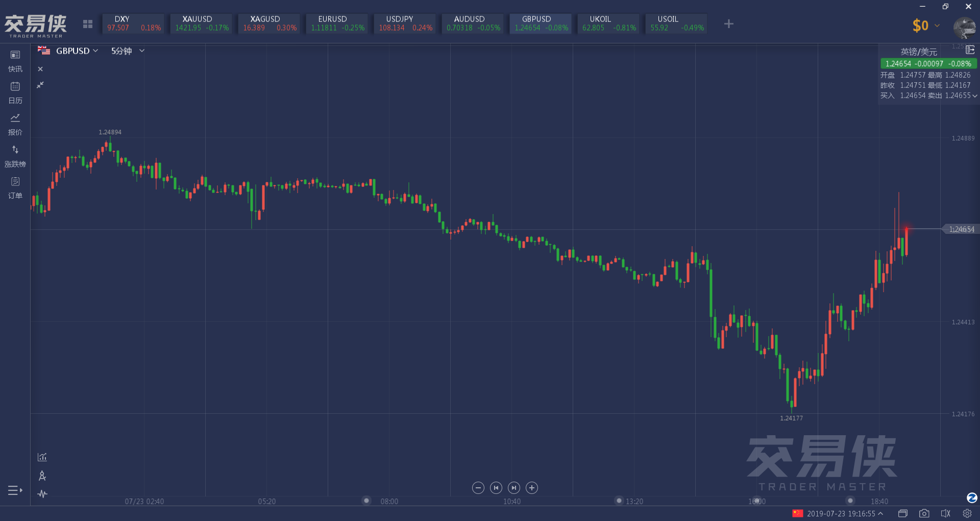Open the grid layout icon
980x521 pixels.
(x=88, y=24)
